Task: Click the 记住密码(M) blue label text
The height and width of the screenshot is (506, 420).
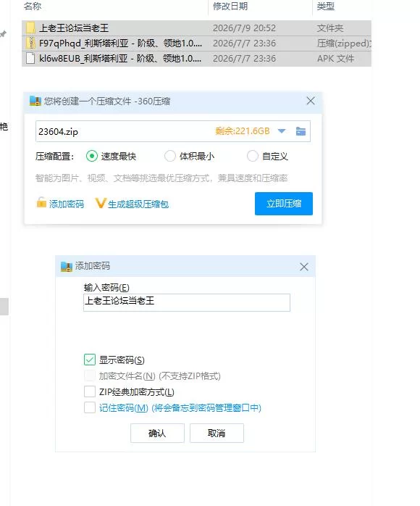Action: (x=180, y=408)
